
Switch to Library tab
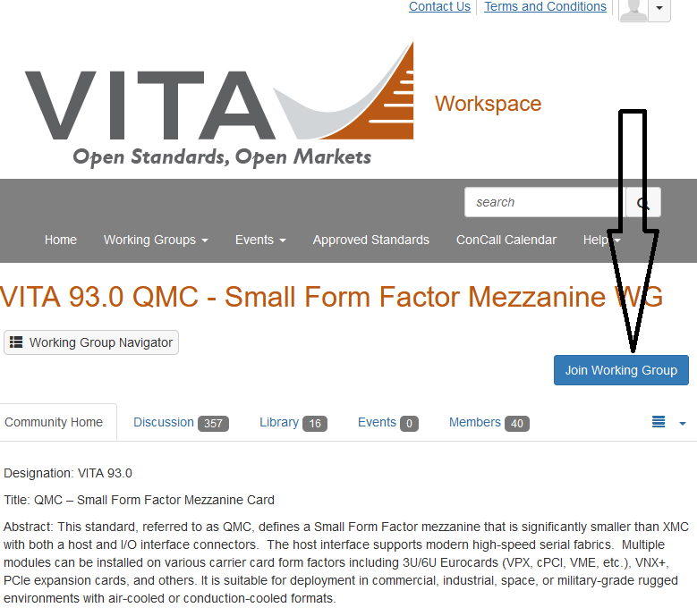coord(293,422)
